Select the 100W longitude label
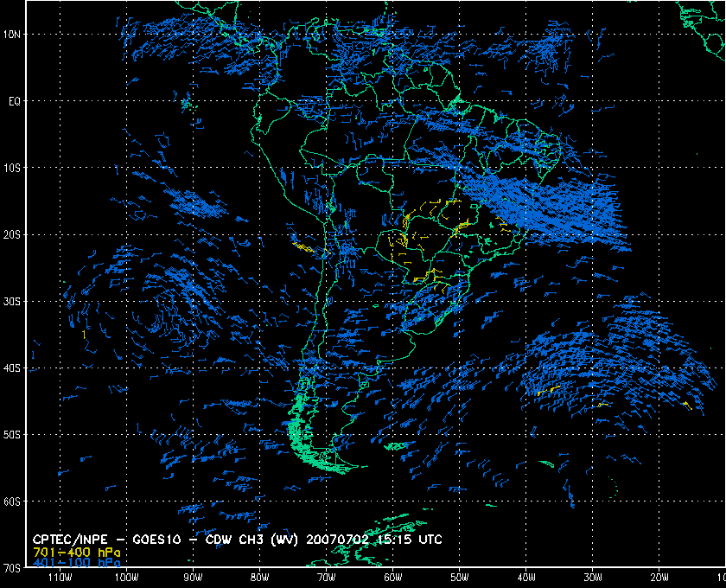 coord(126,578)
